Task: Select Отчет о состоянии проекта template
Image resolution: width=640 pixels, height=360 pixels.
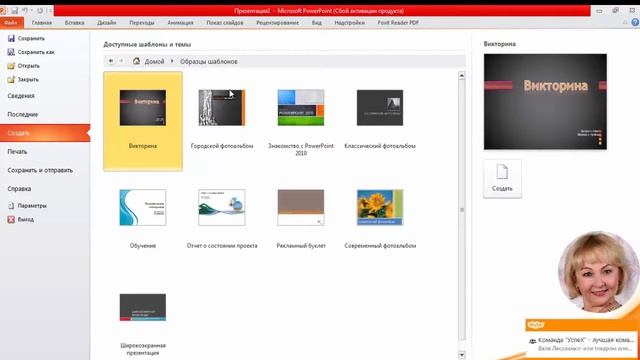Action: tap(222, 220)
